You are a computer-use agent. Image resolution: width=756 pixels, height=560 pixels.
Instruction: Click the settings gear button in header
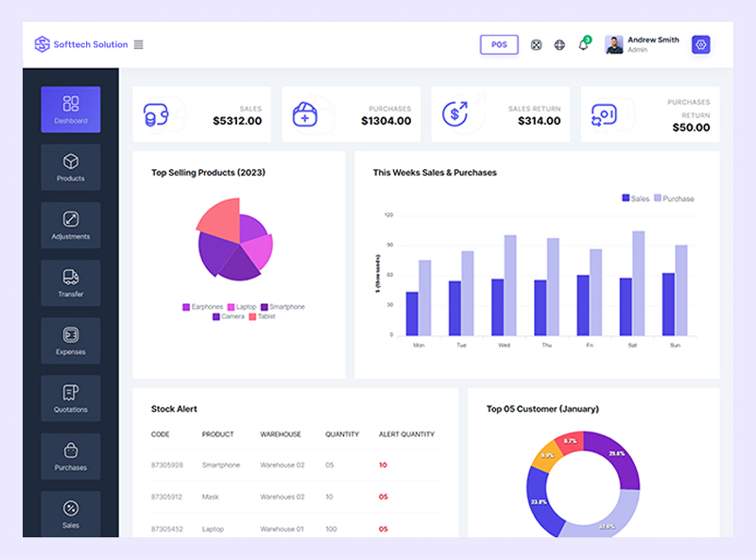click(x=700, y=44)
